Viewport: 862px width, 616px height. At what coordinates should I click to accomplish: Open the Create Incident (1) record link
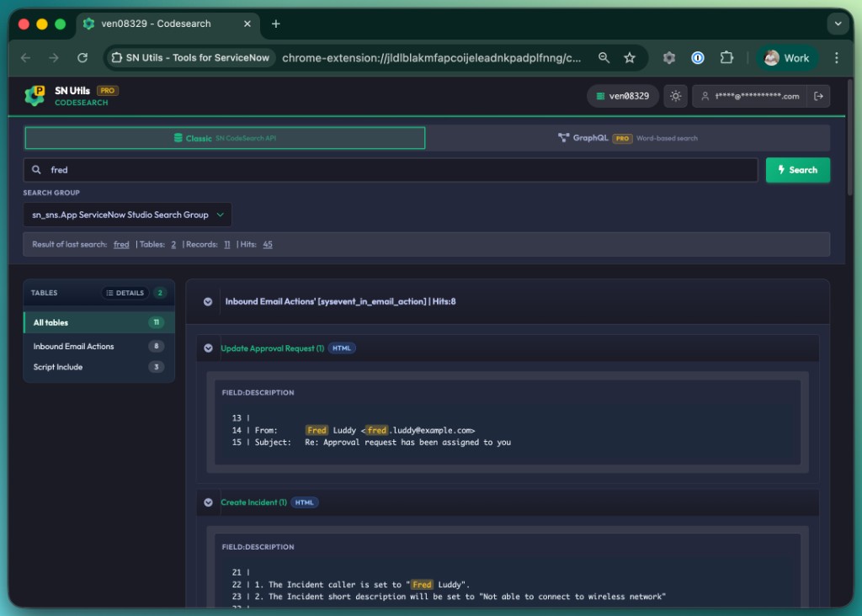(253, 502)
